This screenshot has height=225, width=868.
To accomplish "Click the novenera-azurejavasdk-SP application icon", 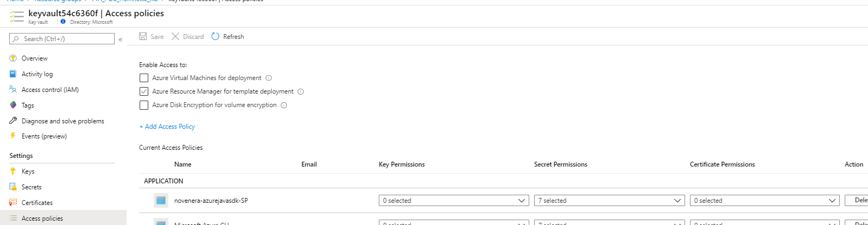I will 161,201.
